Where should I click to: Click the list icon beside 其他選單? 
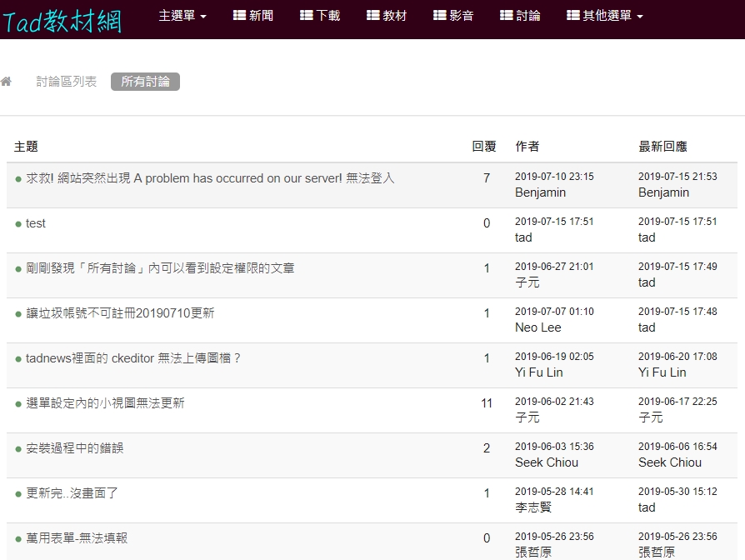tap(572, 15)
